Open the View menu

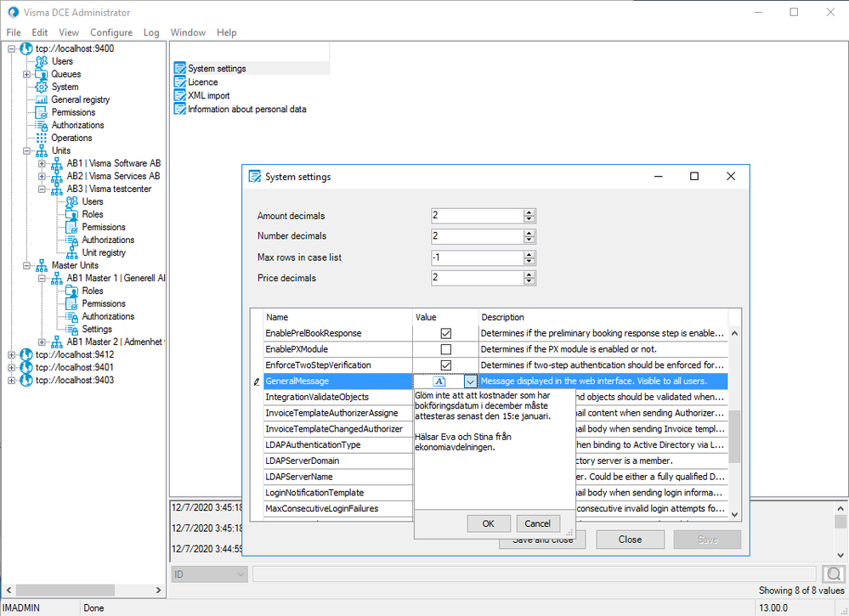click(x=69, y=32)
